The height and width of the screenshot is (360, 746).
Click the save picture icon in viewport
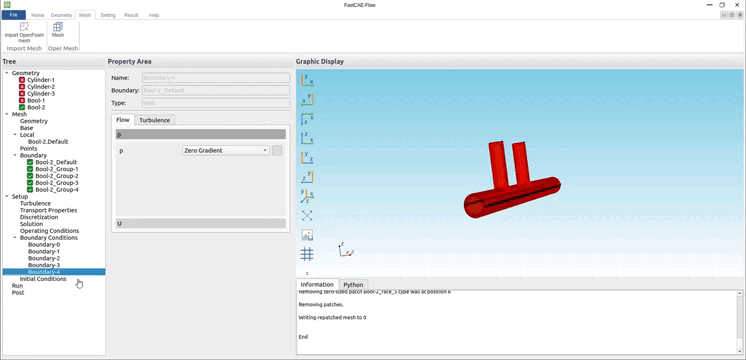pos(307,235)
